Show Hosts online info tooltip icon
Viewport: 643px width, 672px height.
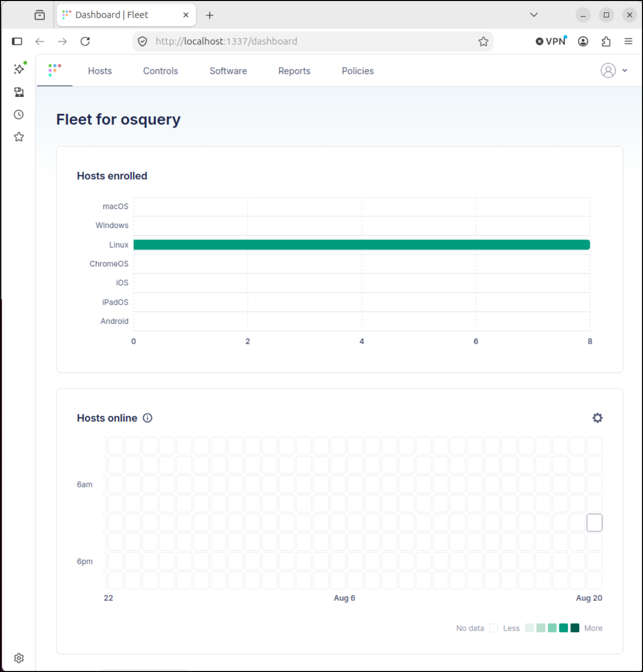pyautogui.click(x=148, y=418)
